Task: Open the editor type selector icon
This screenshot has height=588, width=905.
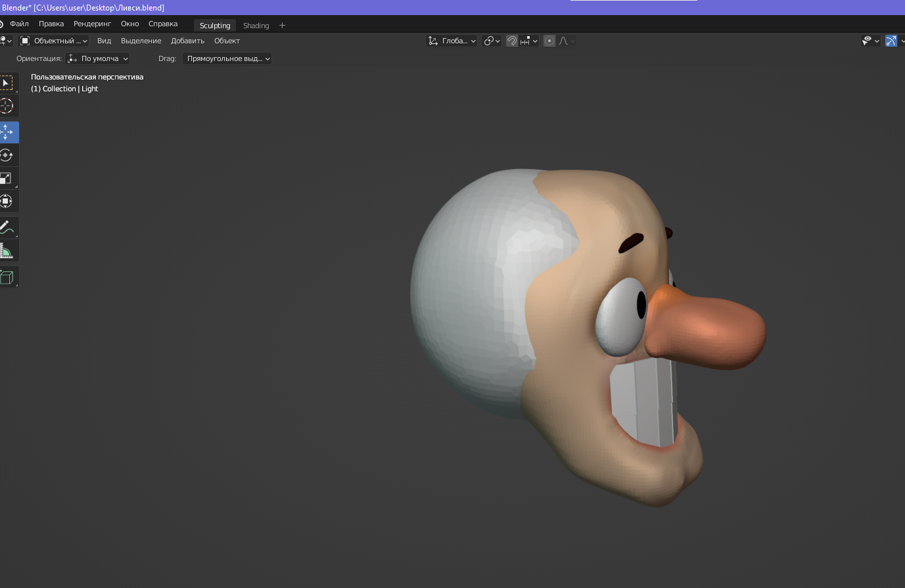Action: coord(5,41)
